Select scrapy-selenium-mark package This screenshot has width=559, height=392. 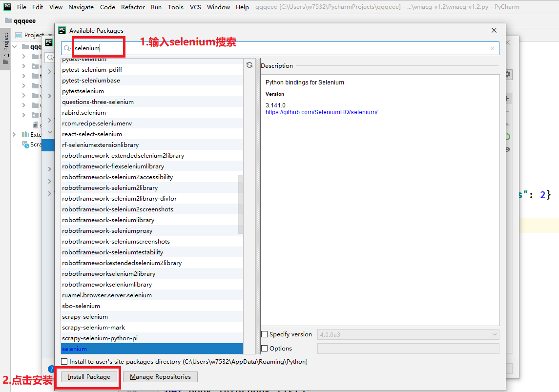click(152, 327)
